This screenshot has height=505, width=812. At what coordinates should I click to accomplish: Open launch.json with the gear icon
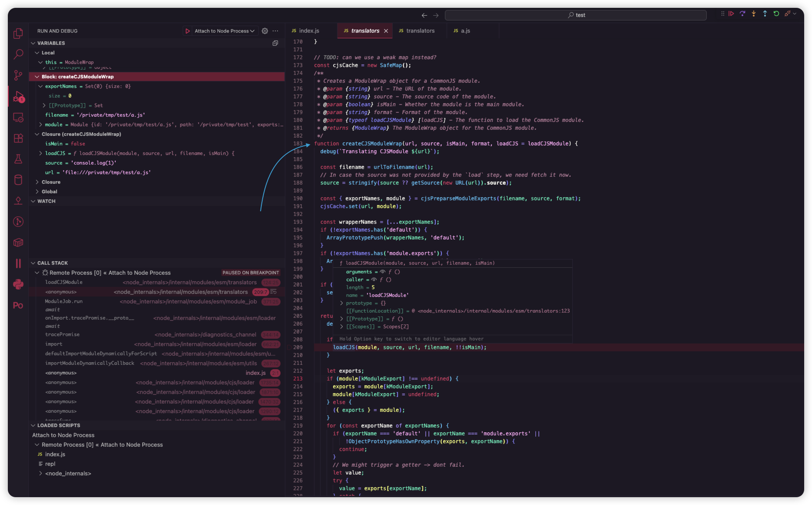point(265,31)
